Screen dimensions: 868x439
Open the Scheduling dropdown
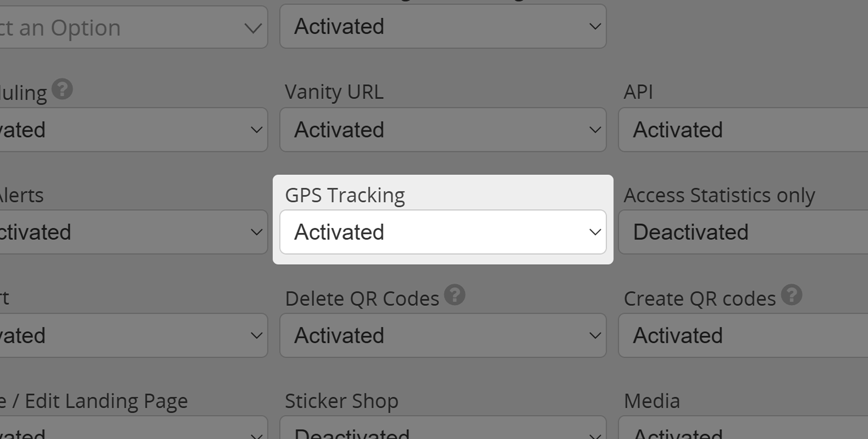(132, 130)
